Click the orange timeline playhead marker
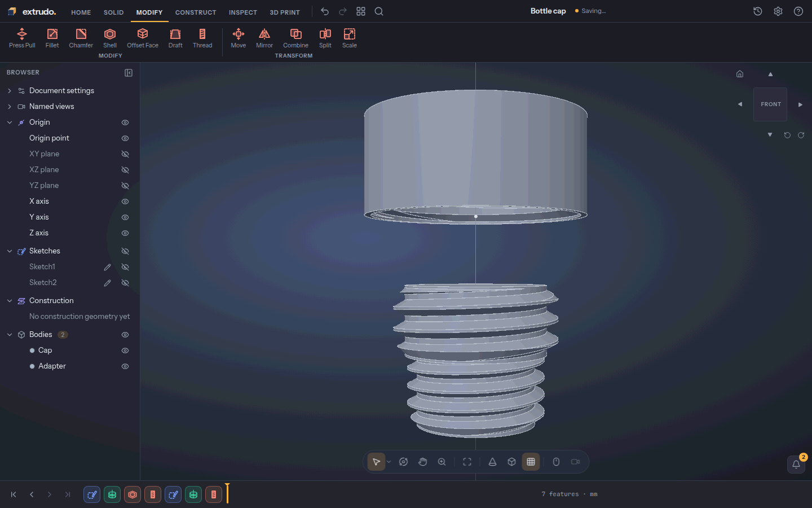812x508 pixels. point(227,493)
